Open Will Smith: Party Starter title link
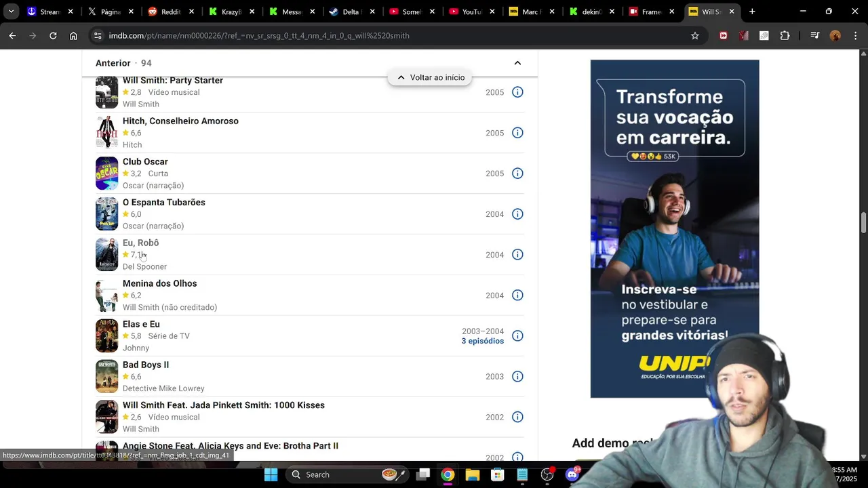The width and height of the screenshot is (868, 488). [x=173, y=80]
